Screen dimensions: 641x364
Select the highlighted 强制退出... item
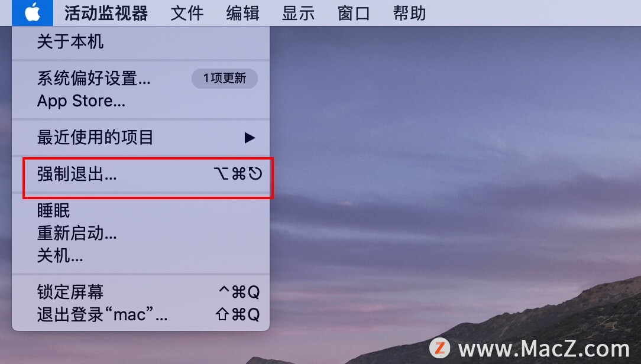point(141,174)
